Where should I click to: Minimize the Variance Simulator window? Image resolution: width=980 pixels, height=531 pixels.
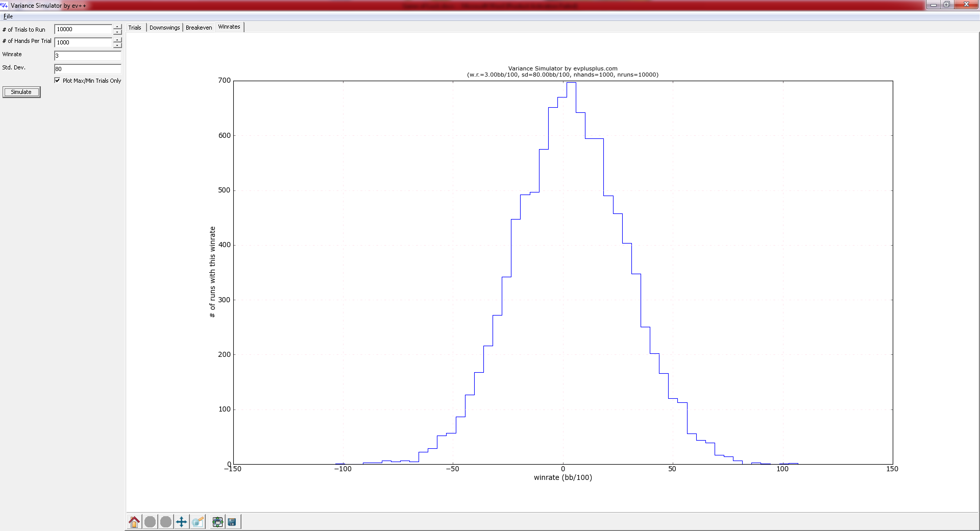click(933, 5)
